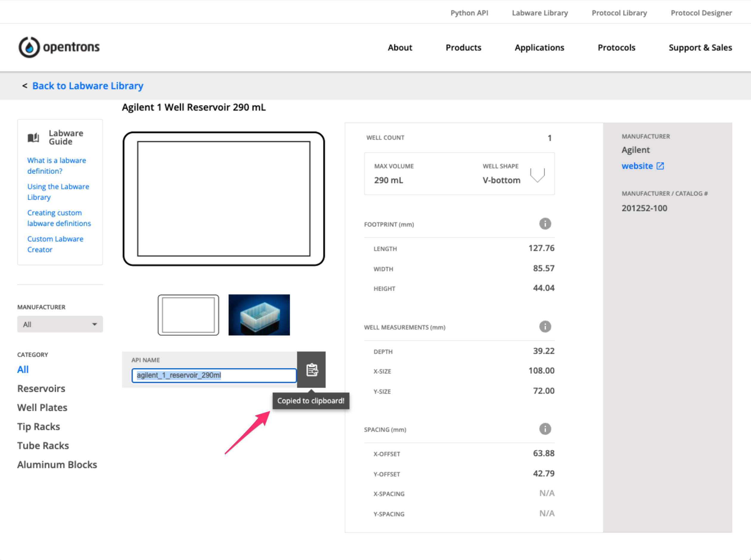Click the Labware Guide heading

click(66, 137)
